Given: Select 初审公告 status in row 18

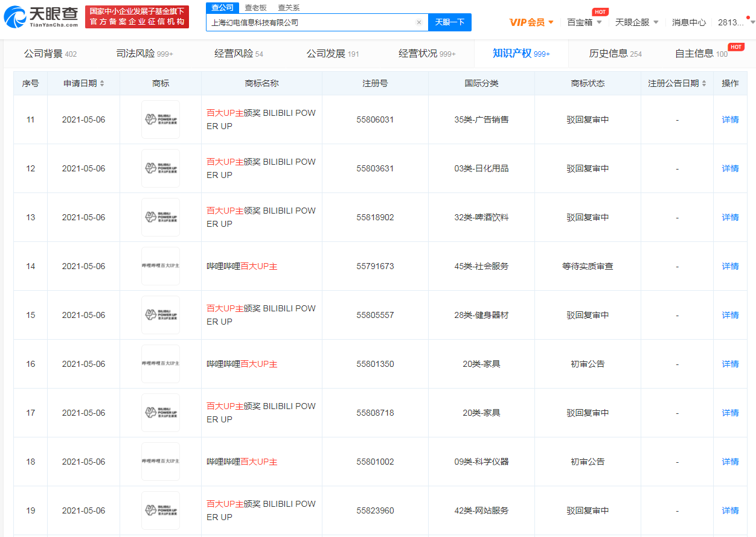Looking at the screenshot, I should pyautogui.click(x=588, y=462).
